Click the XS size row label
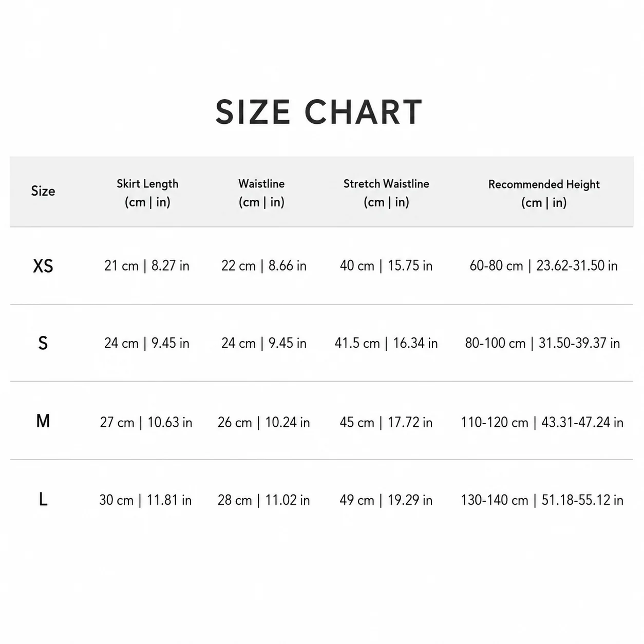The height and width of the screenshot is (644, 644). pyautogui.click(x=43, y=266)
